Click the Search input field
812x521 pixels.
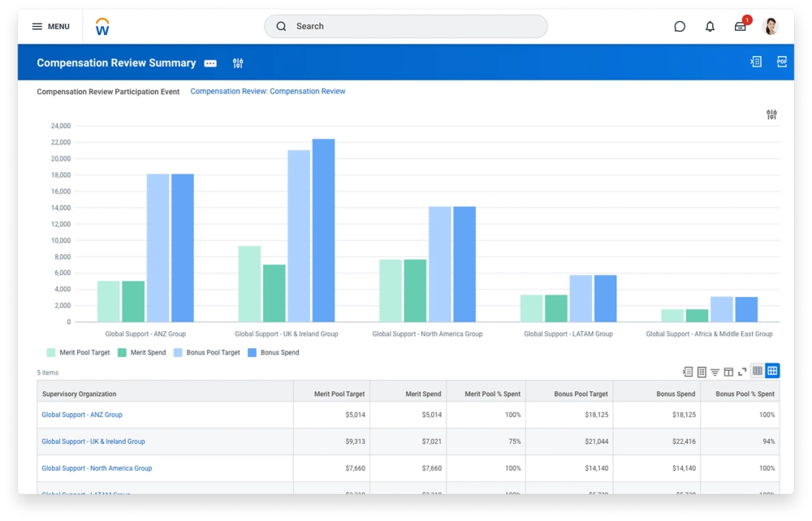406,27
